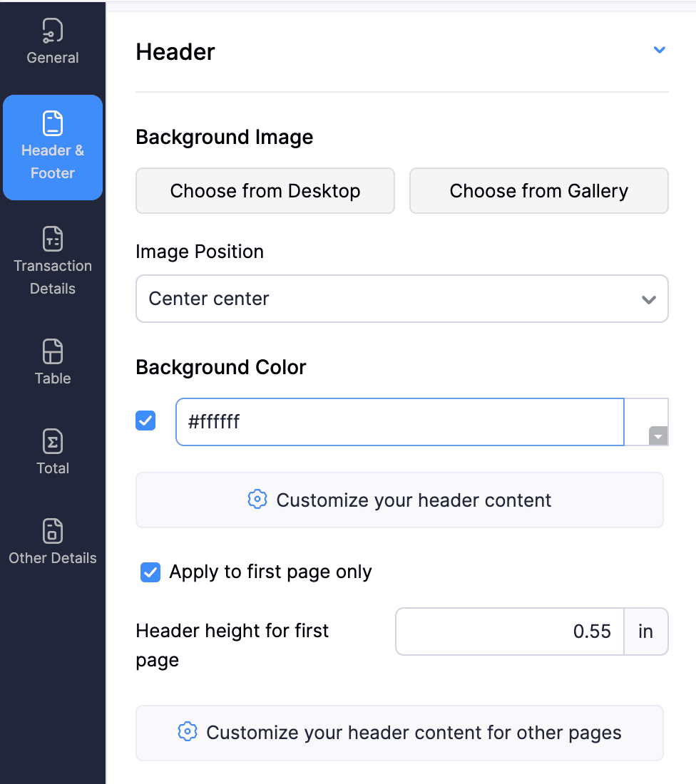Open the Total sigma icon

(53, 442)
